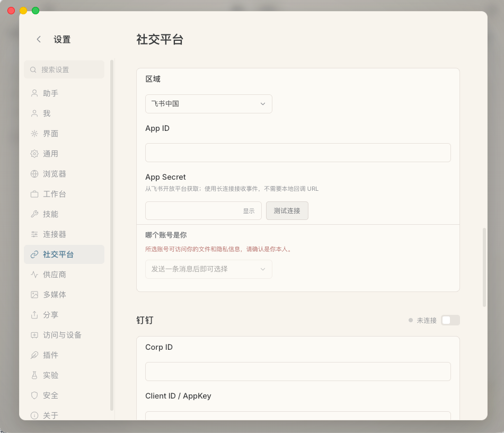Click the 实验 flask icon in the sidebar
This screenshot has height=433, width=504.
tap(34, 375)
